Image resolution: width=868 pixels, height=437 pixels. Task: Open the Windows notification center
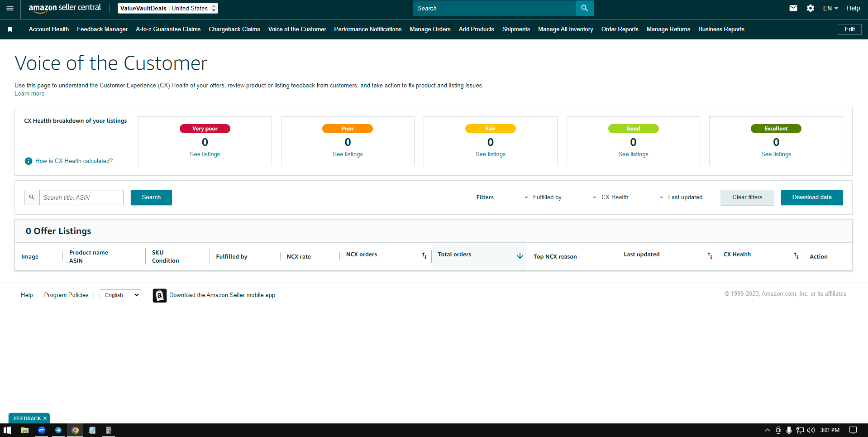853,430
